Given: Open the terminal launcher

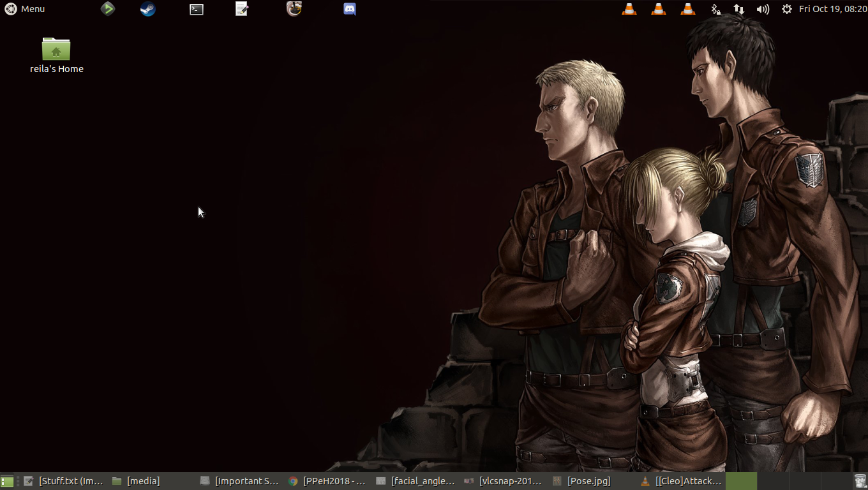Looking at the screenshot, I should tap(197, 9).
